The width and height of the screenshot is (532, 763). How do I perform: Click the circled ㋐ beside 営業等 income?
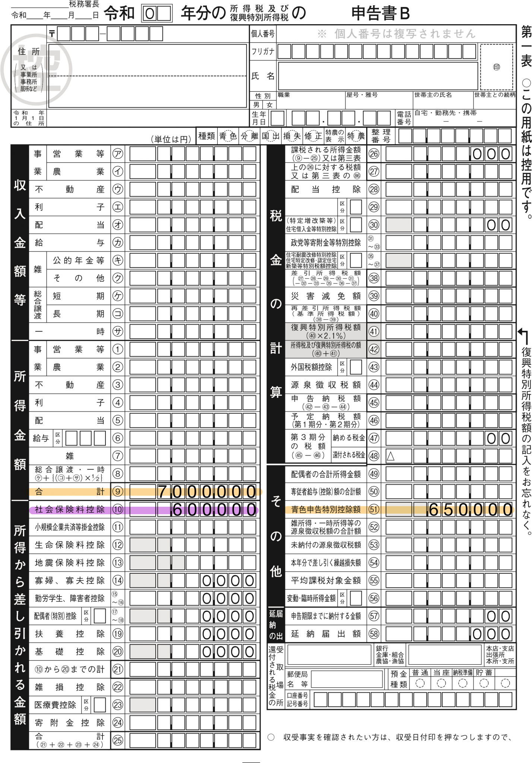(x=118, y=153)
